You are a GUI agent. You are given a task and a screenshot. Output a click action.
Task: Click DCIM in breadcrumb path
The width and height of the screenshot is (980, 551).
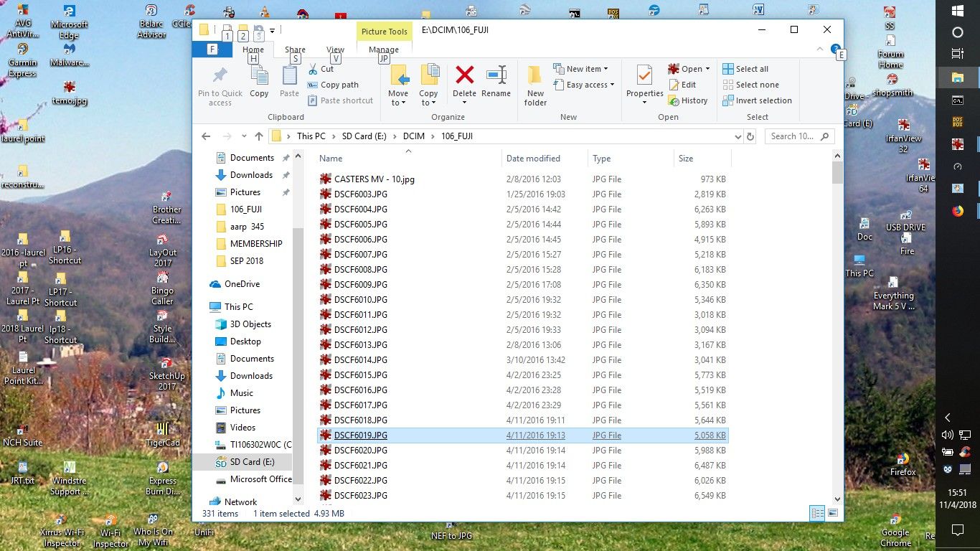414,136
